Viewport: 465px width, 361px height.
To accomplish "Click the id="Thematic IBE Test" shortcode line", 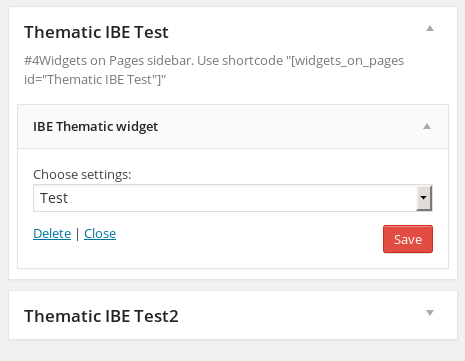I will coord(95,80).
